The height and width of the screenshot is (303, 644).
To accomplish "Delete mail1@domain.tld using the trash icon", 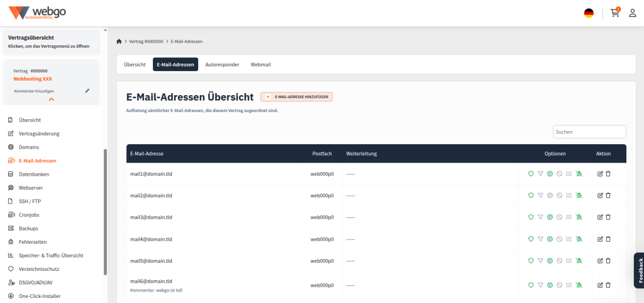I will [608, 174].
